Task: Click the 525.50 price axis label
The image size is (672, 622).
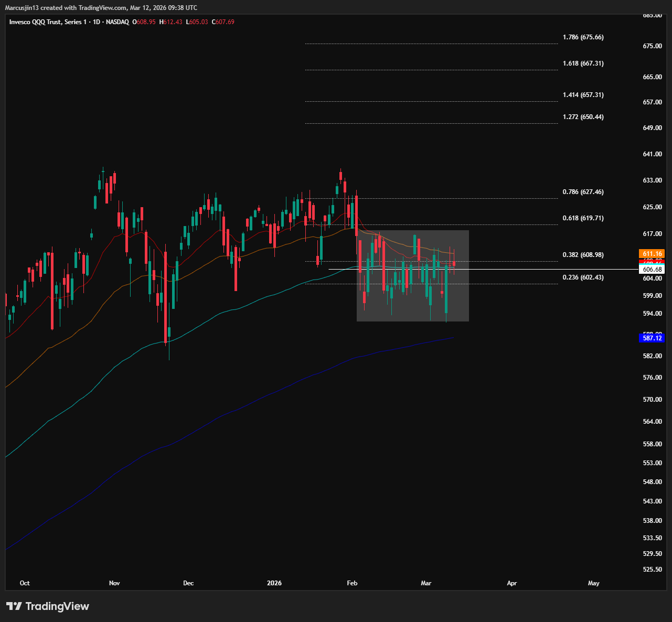Action: 653,570
